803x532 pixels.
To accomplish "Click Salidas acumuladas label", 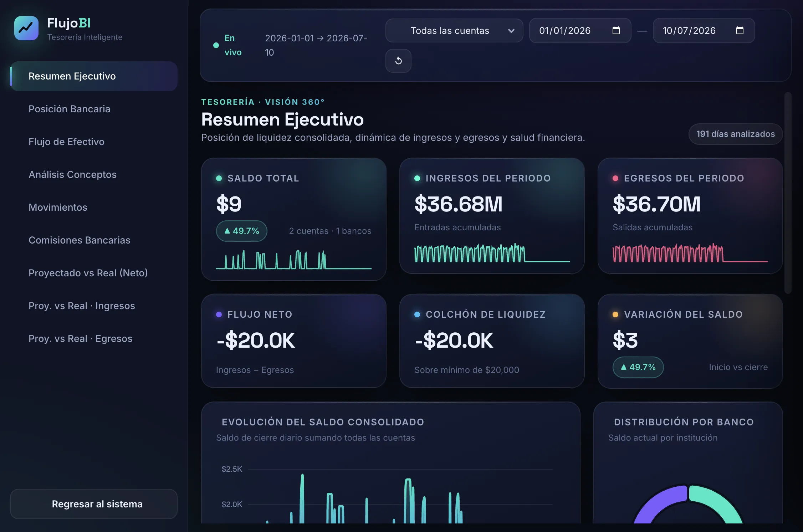I will point(653,227).
